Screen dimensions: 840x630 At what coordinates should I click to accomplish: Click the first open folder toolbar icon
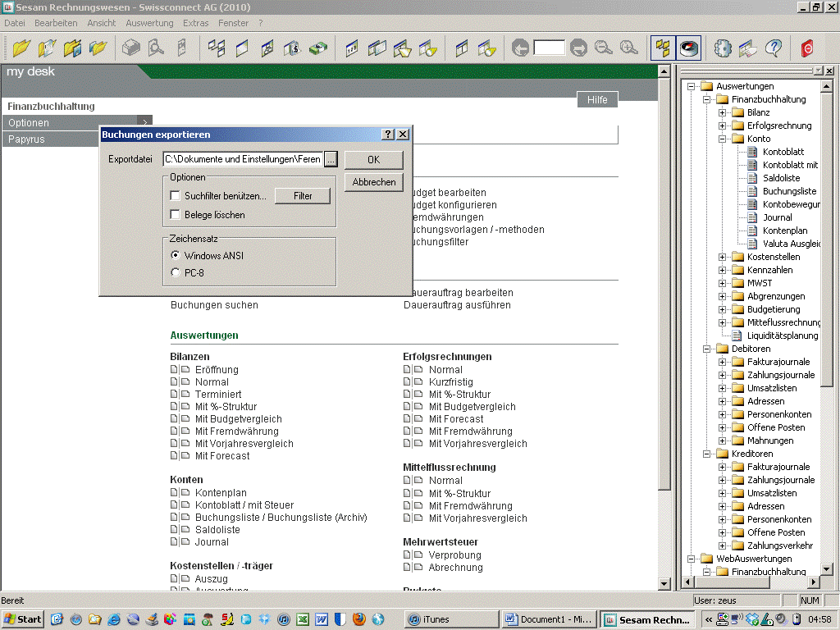21,48
